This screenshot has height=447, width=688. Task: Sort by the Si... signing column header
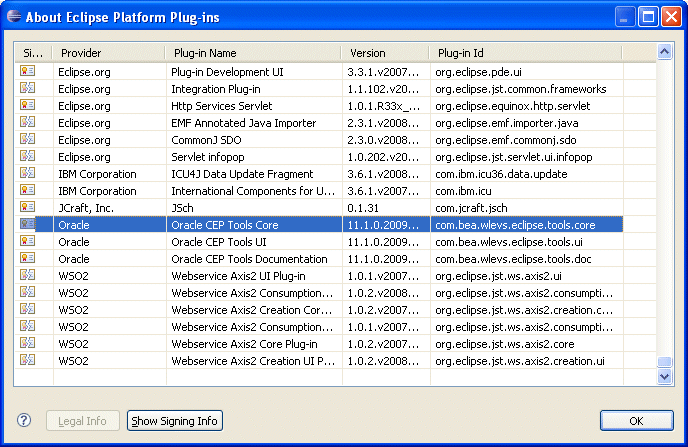coord(33,53)
